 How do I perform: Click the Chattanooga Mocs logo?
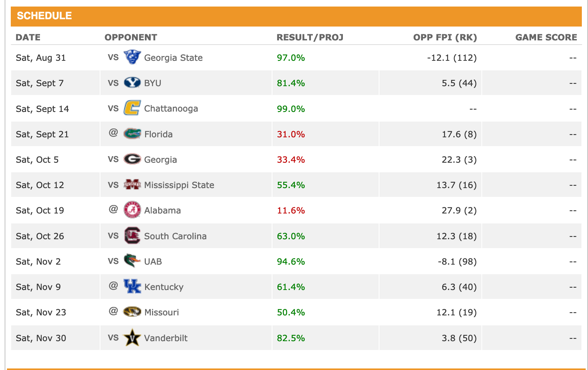pos(132,108)
